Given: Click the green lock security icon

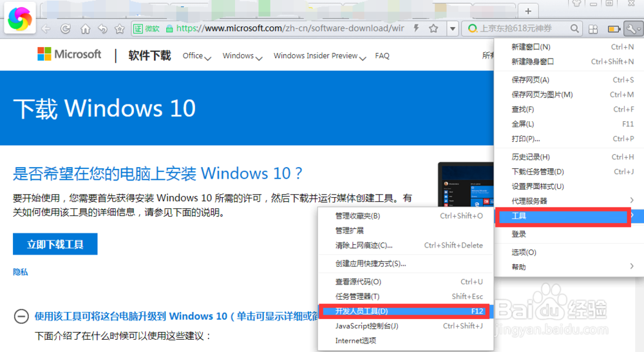Looking at the screenshot, I should 169,29.
